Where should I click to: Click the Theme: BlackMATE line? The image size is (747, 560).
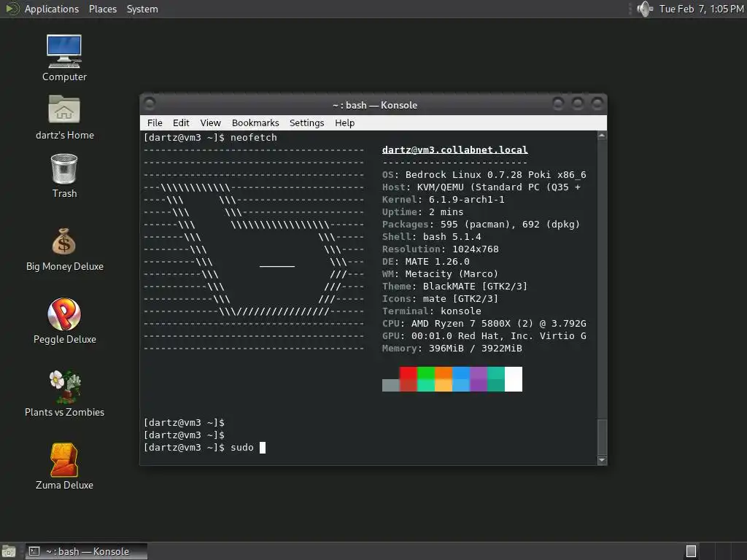[x=455, y=286]
